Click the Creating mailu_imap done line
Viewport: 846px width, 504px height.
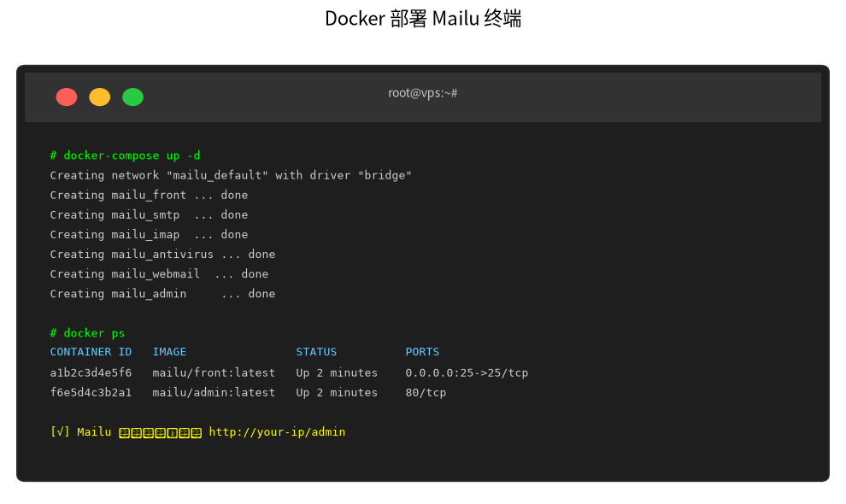pyautogui.click(x=149, y=234)
